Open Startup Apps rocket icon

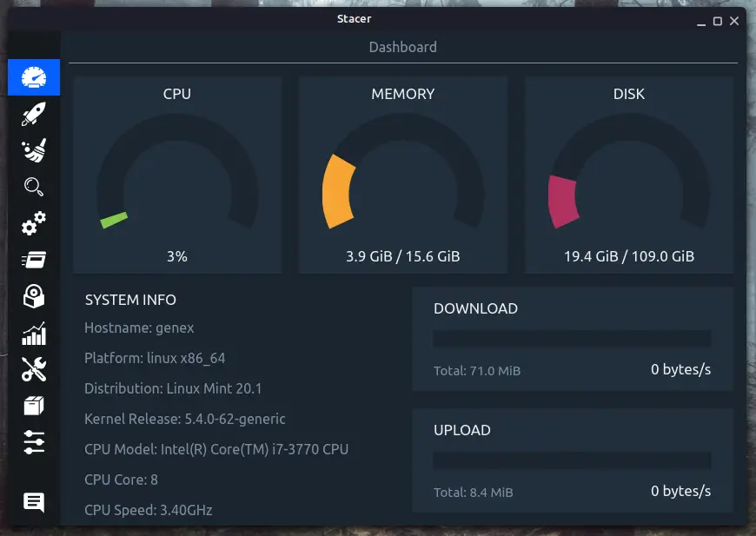point(34,115)
